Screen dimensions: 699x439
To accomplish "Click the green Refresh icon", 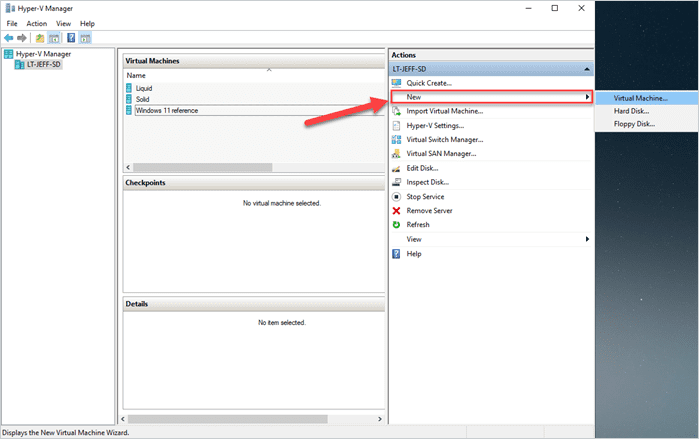I will pyautogui.click(x=396, y=225).
